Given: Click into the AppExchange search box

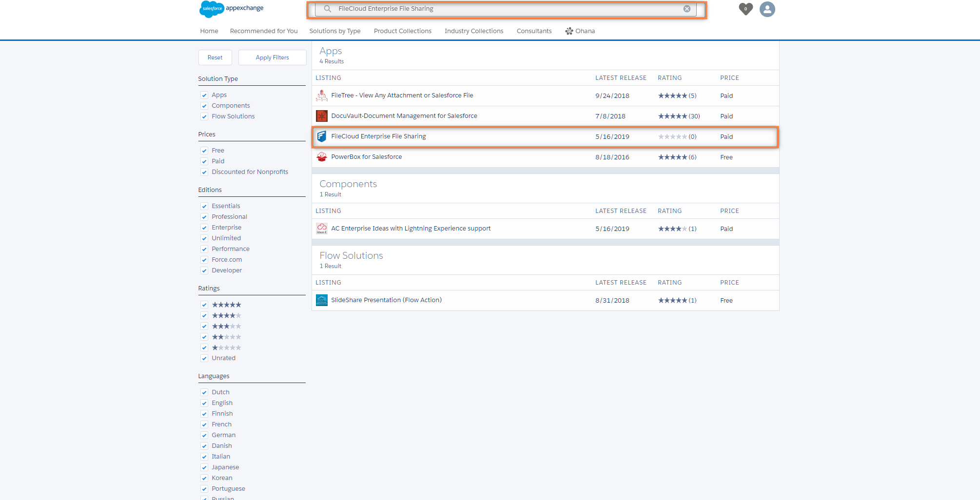Looking at the screenshot, I should 507,9.
